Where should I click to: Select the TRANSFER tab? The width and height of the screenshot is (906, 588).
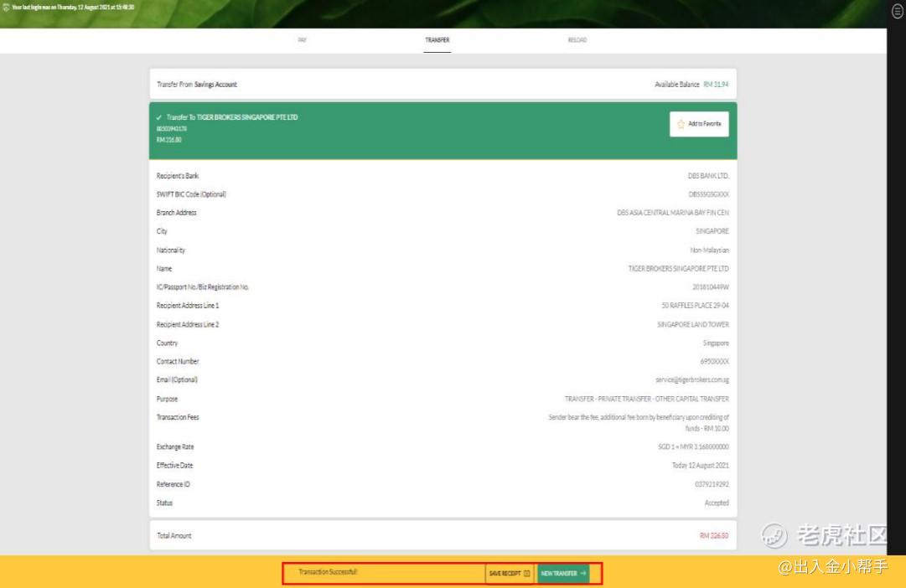[437, 40]
